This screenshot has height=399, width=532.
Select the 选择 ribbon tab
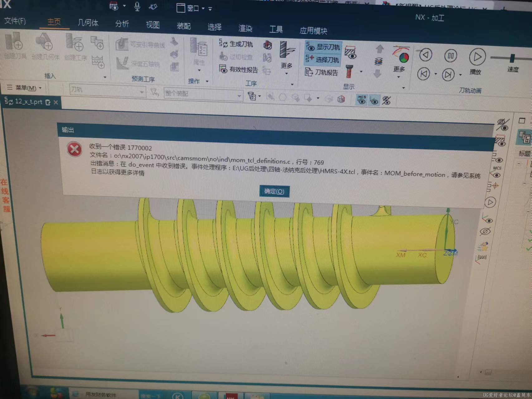[x=215, y=27]
